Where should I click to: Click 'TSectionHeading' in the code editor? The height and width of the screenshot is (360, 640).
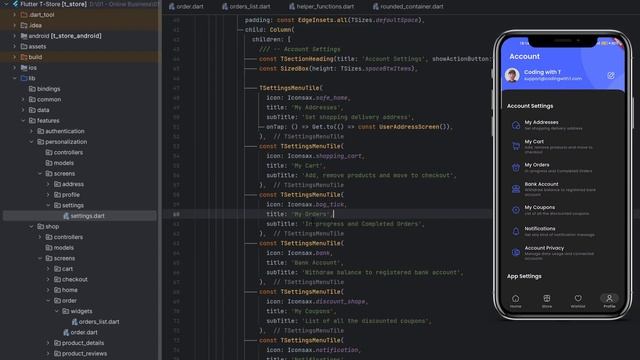click(x=307, y=59)
